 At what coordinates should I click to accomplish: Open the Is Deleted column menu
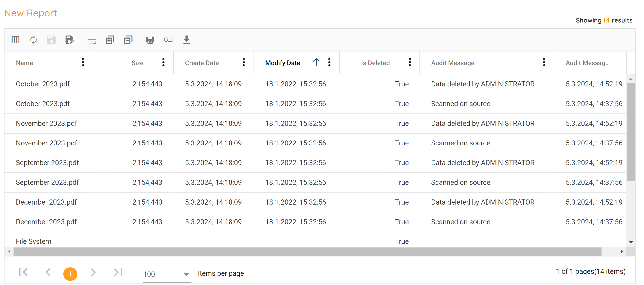click(410, 62)
